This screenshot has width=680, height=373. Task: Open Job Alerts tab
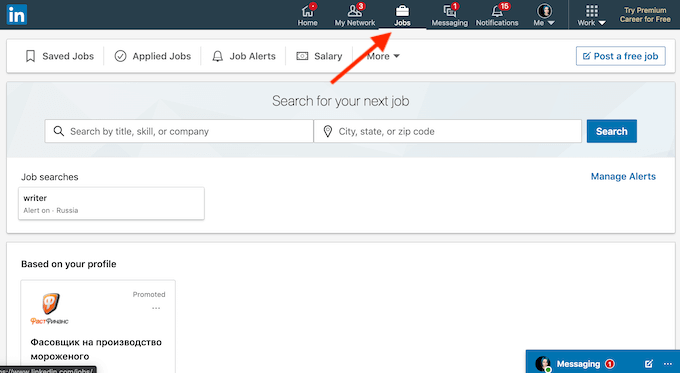coord(244,56)
